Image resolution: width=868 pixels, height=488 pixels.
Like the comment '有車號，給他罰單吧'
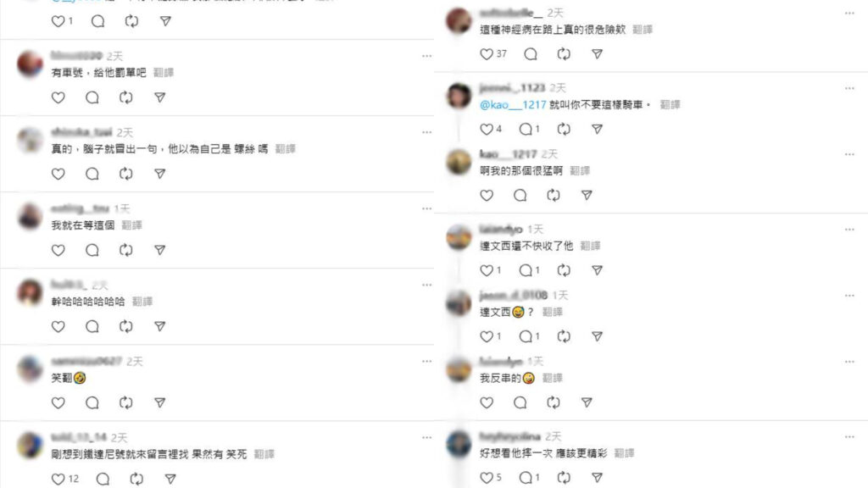(58, 98)
